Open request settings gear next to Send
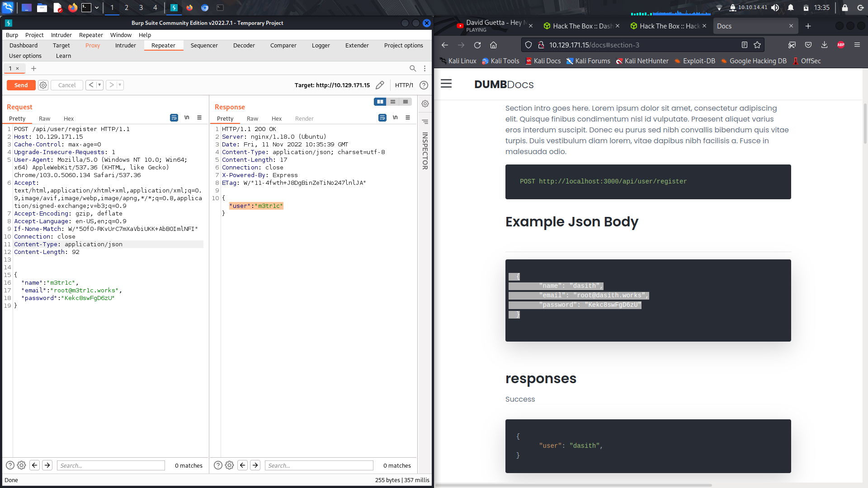 43,85
